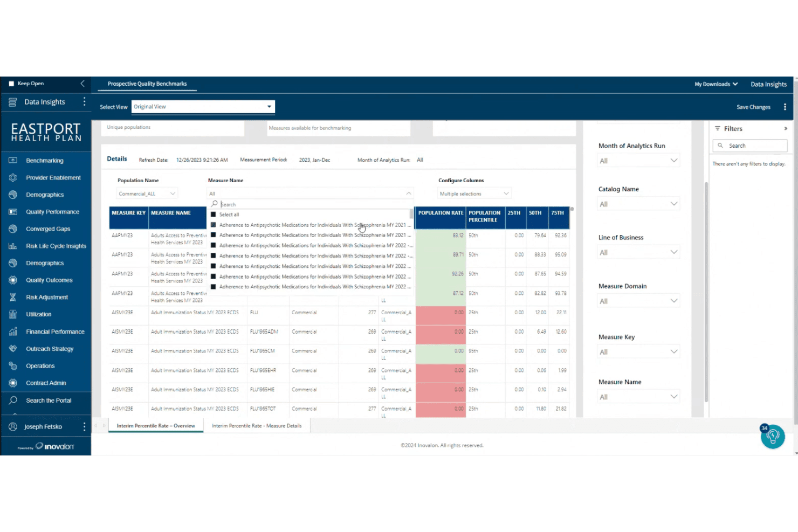Click the Risk Adjustment hourglass icon
The height and width of the screenshot is (532, 798).
tap(13, 298)
